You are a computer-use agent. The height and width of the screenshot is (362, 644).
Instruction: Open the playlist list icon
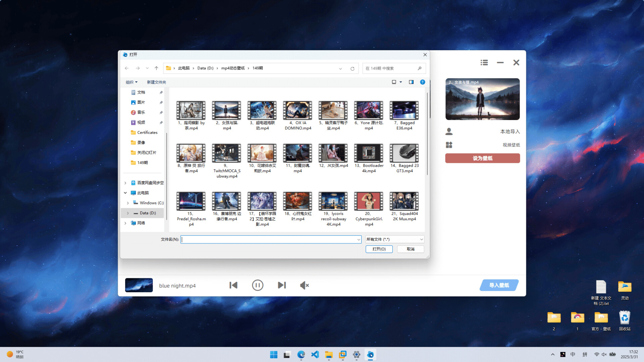484,63
